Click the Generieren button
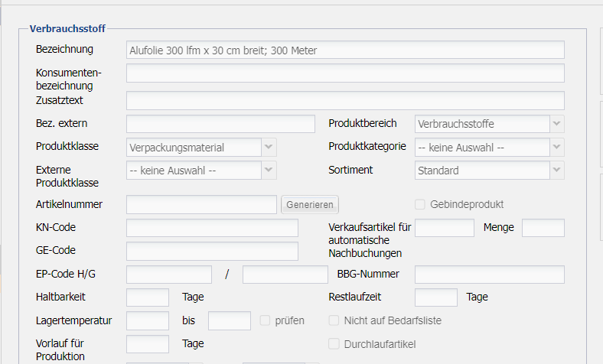Image resolution: width=603 pixels, height=364 pixels. pyautogui.click(x=310, y=204)
